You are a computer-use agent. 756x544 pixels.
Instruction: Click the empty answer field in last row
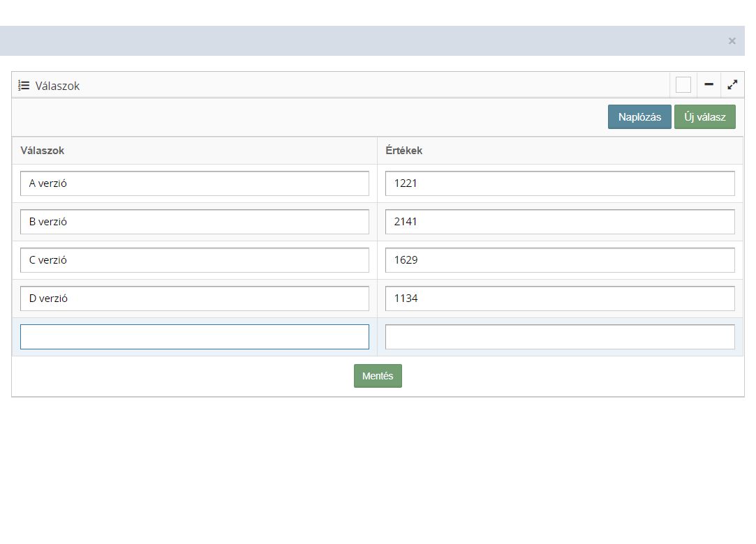194,337
